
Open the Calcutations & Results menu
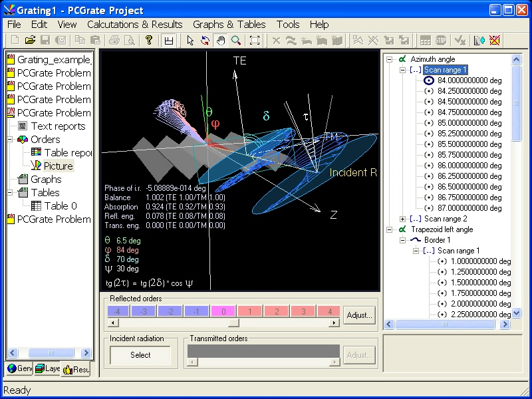coord(135,25)
